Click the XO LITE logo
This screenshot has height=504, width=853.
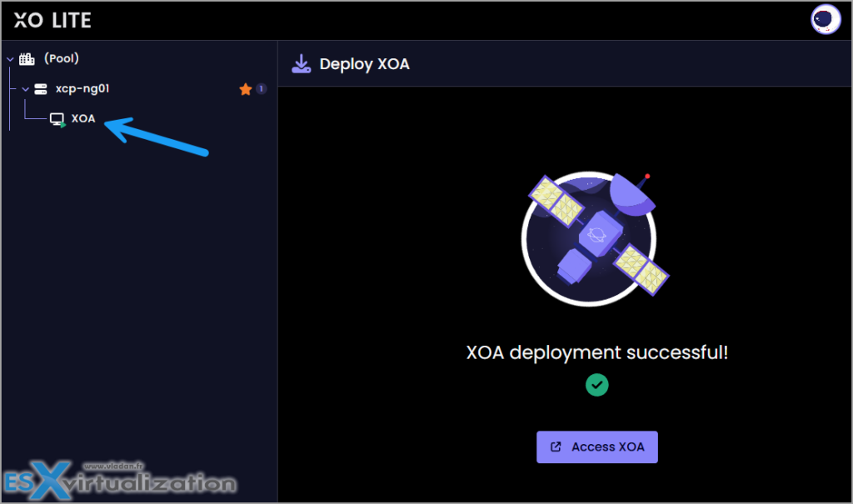pos(52,20)
